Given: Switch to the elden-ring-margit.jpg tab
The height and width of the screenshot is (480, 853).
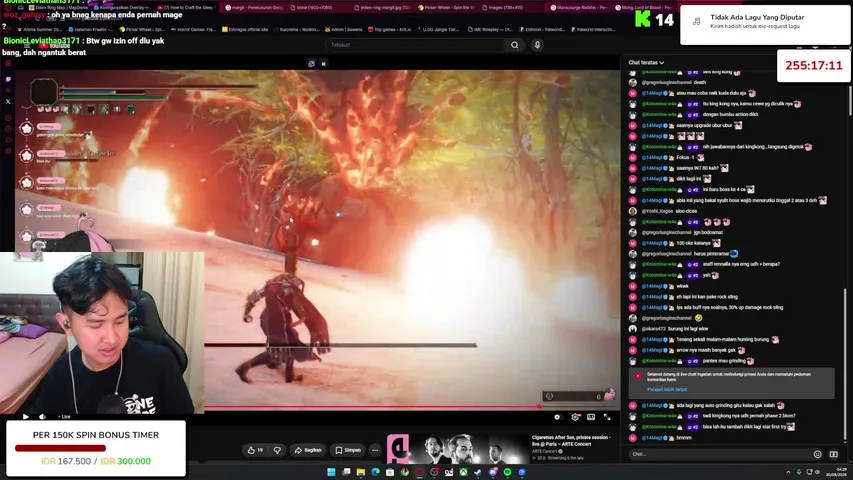Looking at the screenshot, I should click(x=382, y=8).
